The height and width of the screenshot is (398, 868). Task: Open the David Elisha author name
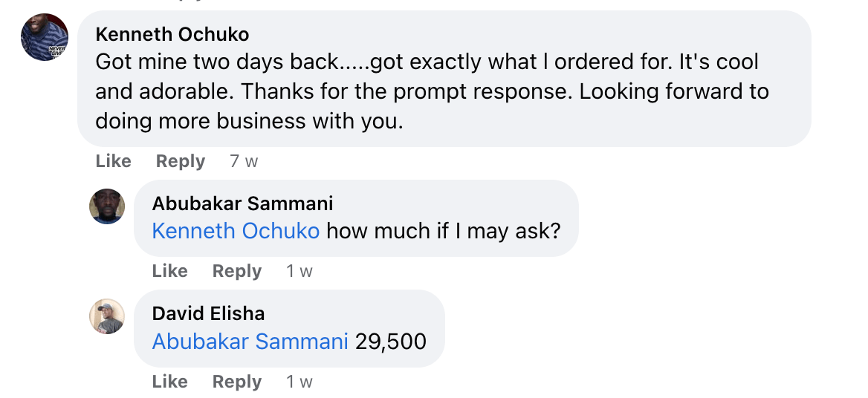[208, 313]
